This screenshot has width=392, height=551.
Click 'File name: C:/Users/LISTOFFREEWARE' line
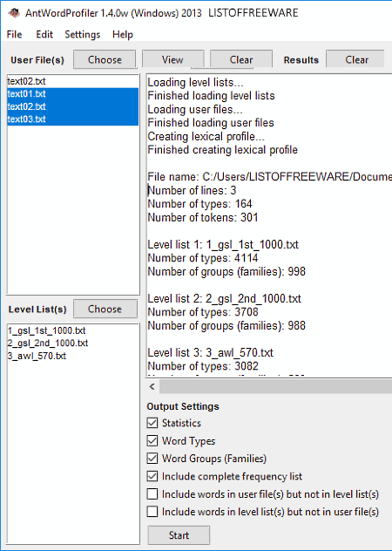tap(269, 177)
